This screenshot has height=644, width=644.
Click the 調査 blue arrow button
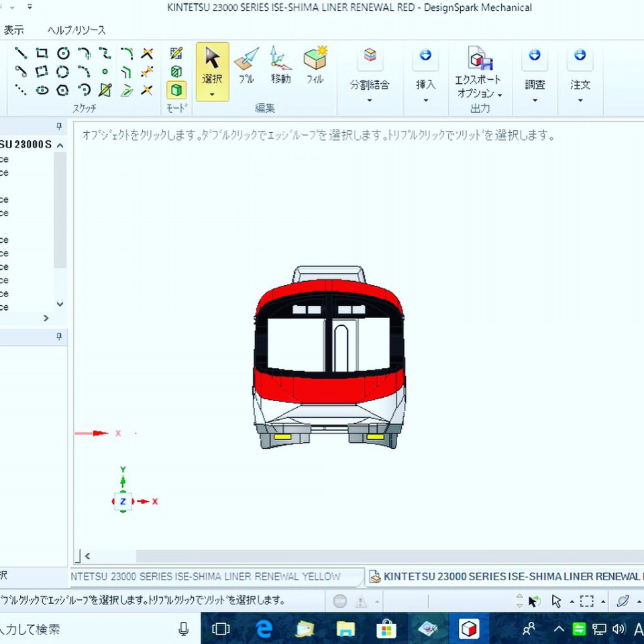tap(535, 54)
